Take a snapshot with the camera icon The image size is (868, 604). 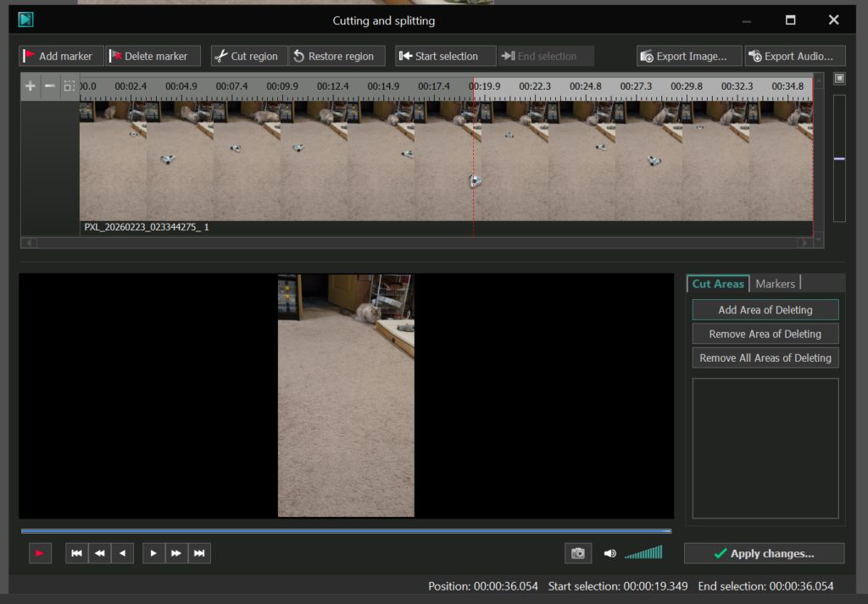tap(577, 553)
